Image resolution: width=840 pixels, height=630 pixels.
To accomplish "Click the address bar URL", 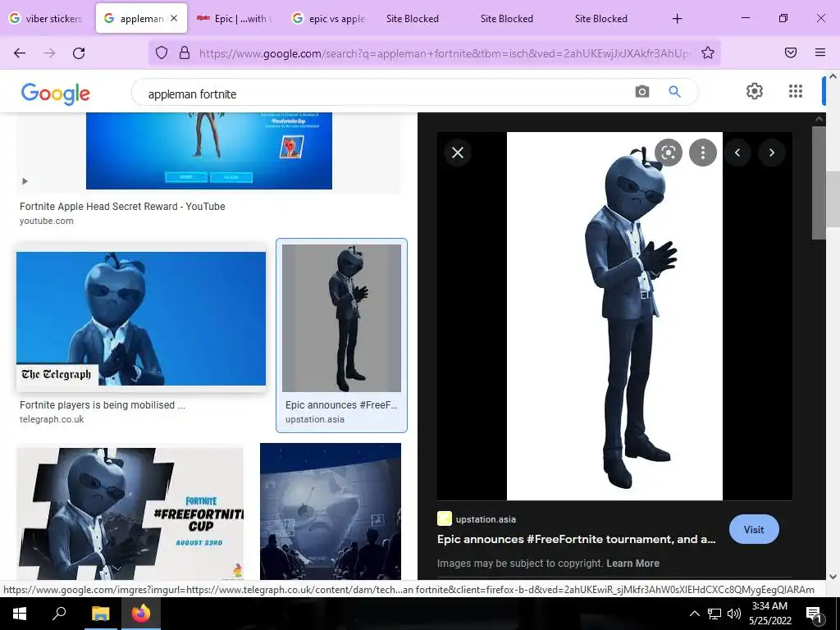I will (x=445, y=53).
